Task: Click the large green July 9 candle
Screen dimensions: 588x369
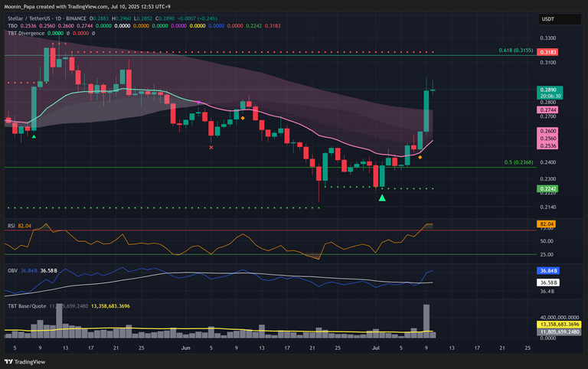Action: coord(426,111)
